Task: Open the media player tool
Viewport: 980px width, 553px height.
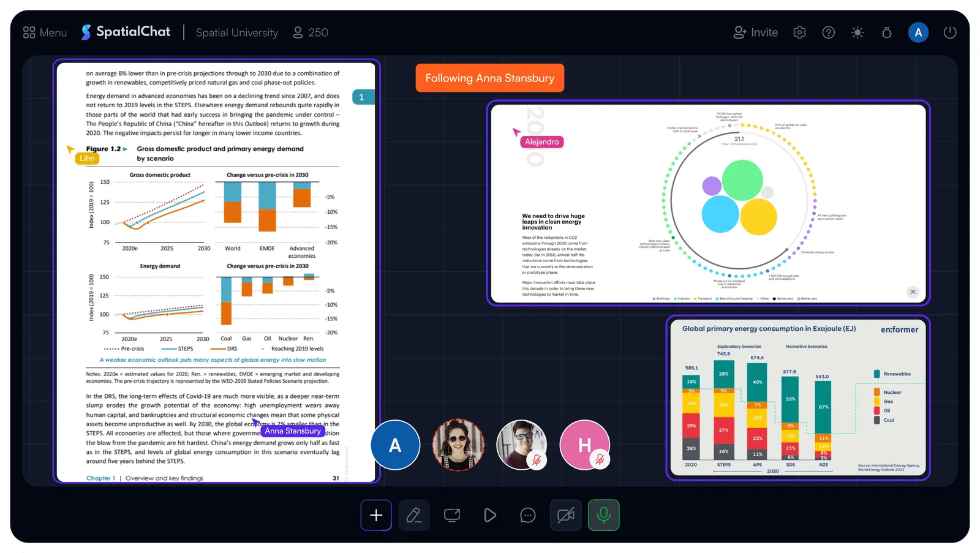Action: pos(489,515)
